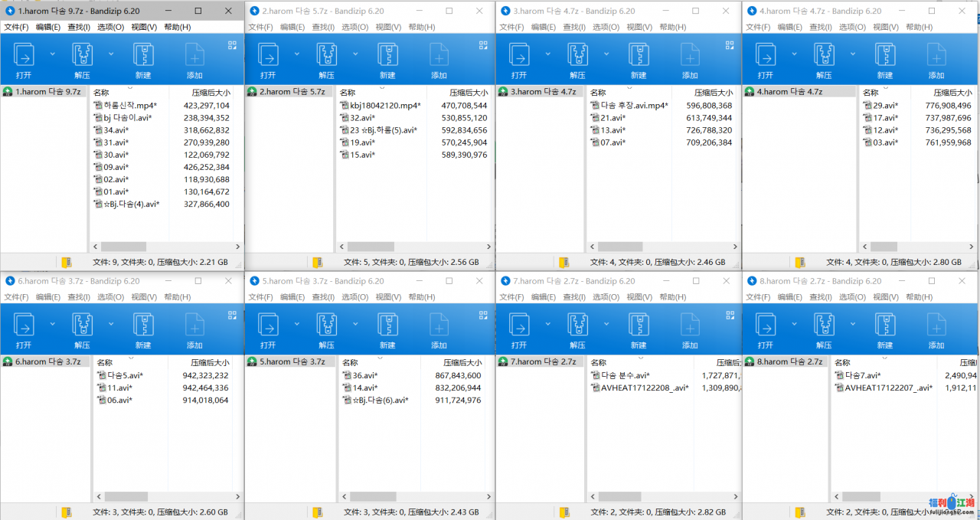Click view-mode grid icon in 1.harom window

point(232,45)
